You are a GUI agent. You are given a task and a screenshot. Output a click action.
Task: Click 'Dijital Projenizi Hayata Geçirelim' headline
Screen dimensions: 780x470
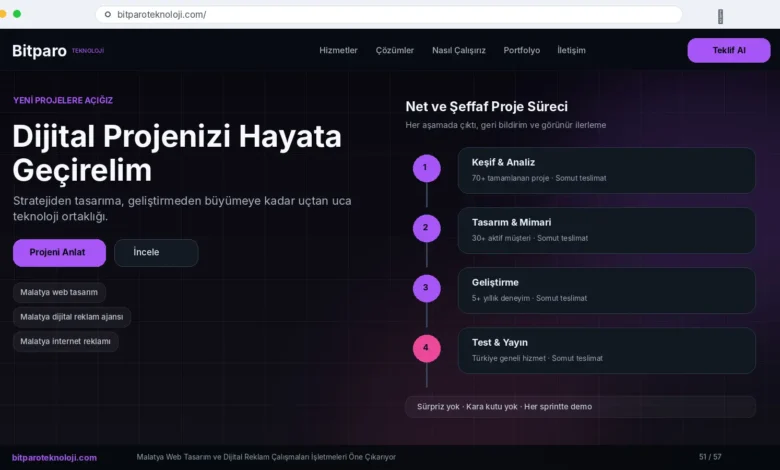[177, 153]
